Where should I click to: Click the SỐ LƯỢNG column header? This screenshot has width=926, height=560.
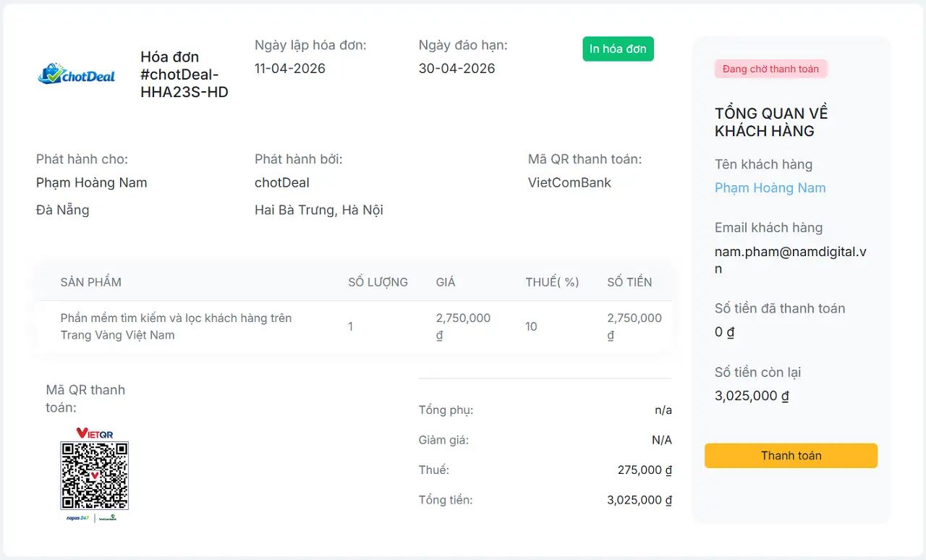click(x=378, y=282)
